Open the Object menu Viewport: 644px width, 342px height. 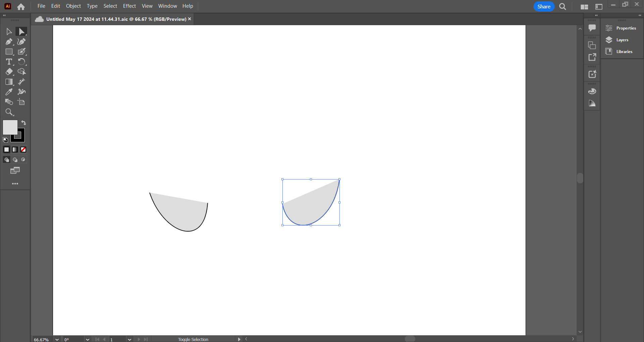[73, 6]
